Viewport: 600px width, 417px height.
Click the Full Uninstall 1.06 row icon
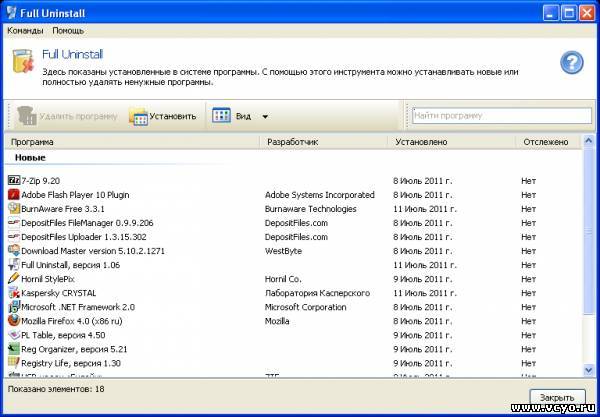point(14,264)
